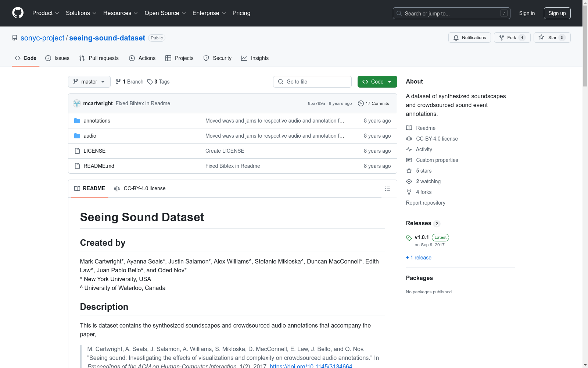Switch to the Code tab
Screen dimensions: 588x368
25,58
